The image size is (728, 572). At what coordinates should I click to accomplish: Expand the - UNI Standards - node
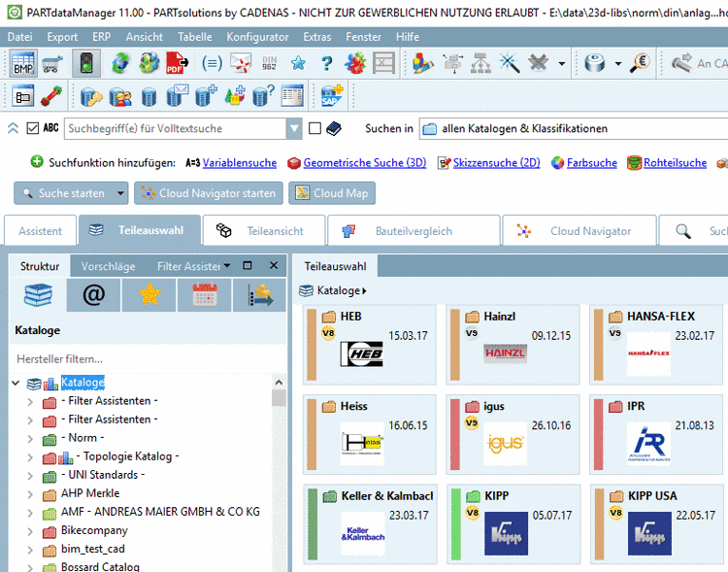[30, 476]
